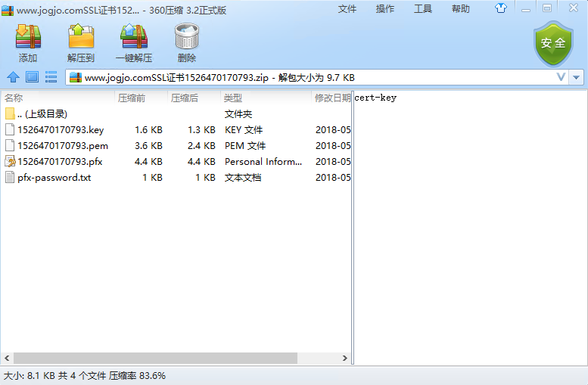Maximize the 360压缩 window
Viewport: 588px width, 385px height.
click(x=547, y=8)
